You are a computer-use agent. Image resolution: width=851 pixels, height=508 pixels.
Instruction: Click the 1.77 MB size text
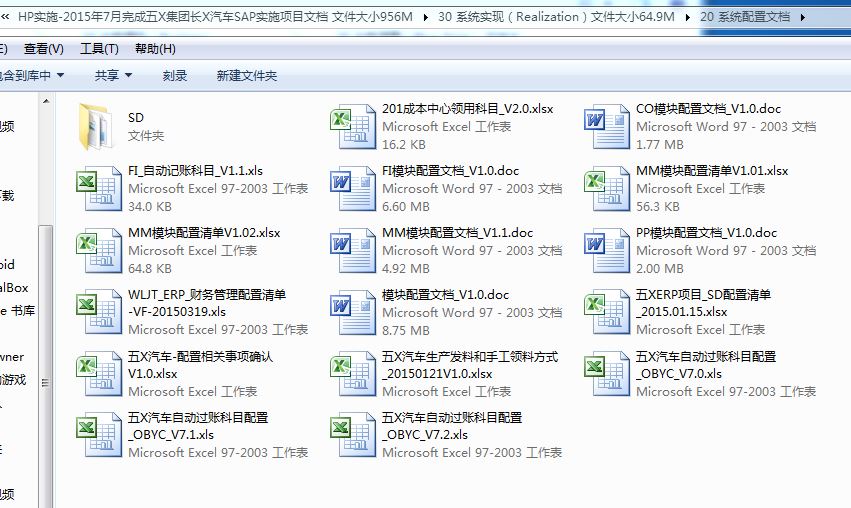660,145
